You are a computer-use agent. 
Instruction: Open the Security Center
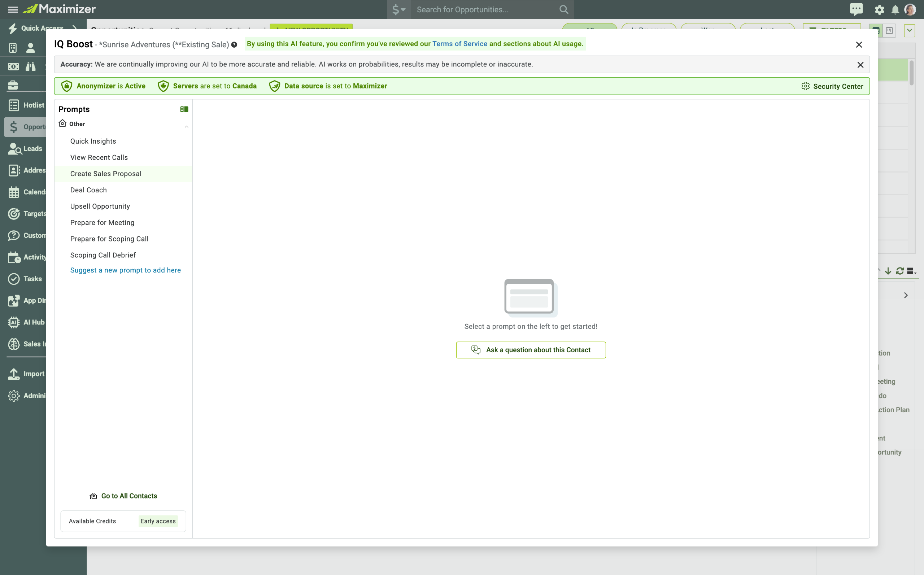click(x=832, y=86)
